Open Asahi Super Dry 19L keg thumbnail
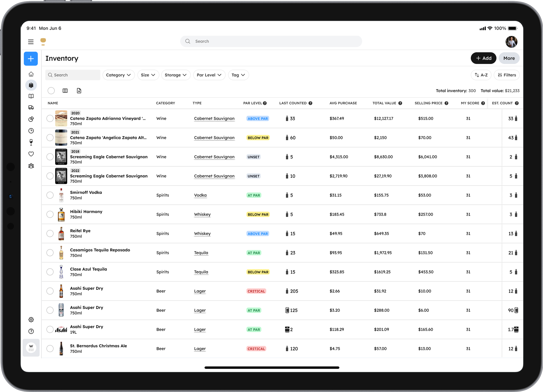 point(61,330)
